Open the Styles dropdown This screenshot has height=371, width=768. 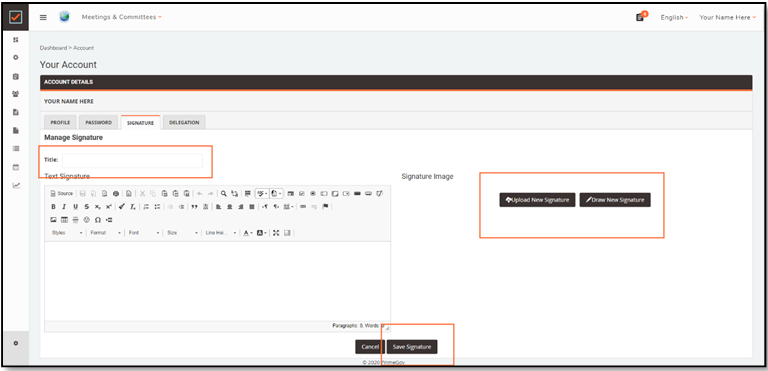(x=67, y=233)
